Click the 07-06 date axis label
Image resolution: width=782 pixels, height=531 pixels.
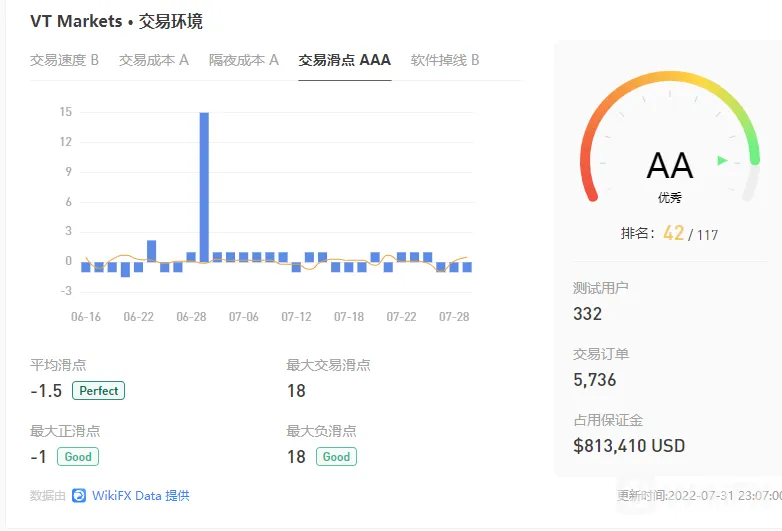(x=243, y=317)
